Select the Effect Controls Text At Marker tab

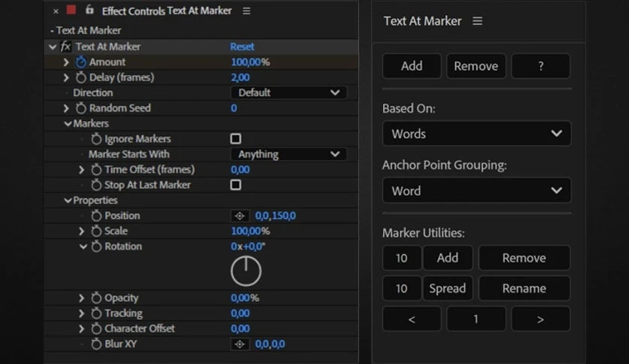pos(166,11)
